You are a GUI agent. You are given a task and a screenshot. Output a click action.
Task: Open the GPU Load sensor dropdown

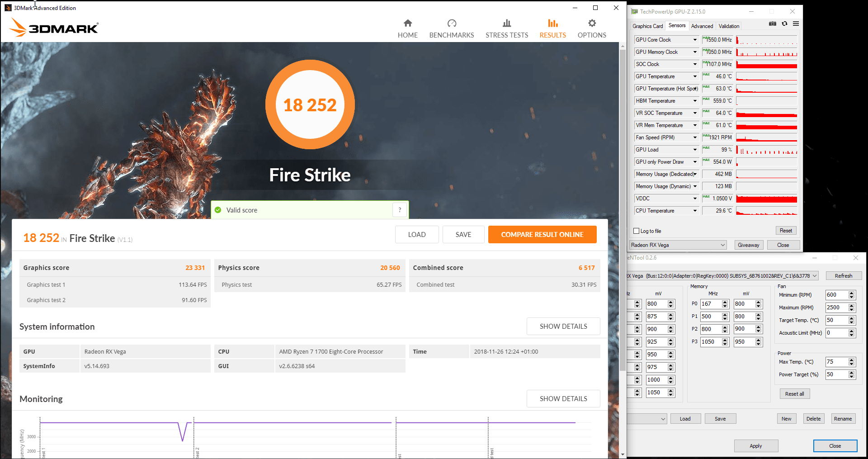(695, 150)
